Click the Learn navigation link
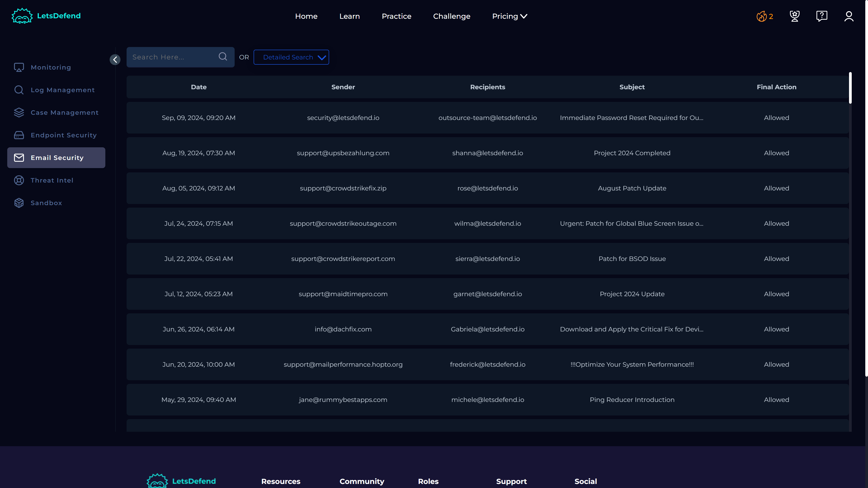The height and width of the screenshot is (488, 868). click(349, 16)
